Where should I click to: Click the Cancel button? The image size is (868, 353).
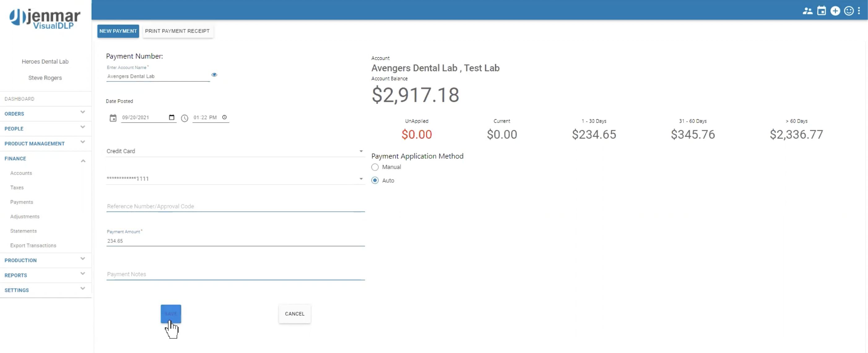[x=294, y=314]
